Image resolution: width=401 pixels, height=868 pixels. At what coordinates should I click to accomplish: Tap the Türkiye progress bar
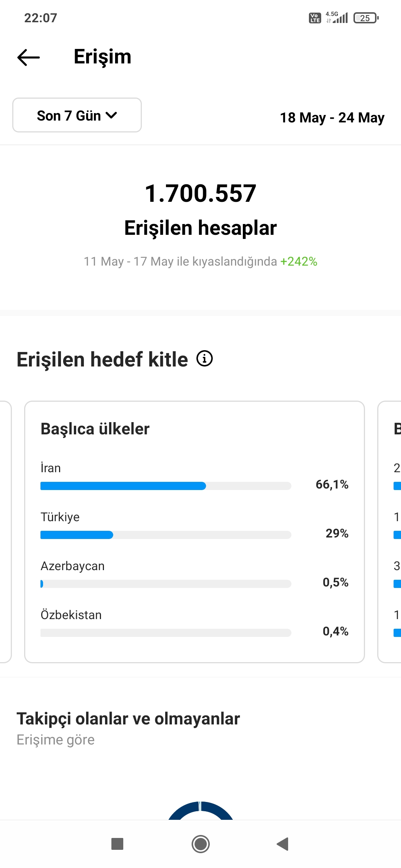166,535
